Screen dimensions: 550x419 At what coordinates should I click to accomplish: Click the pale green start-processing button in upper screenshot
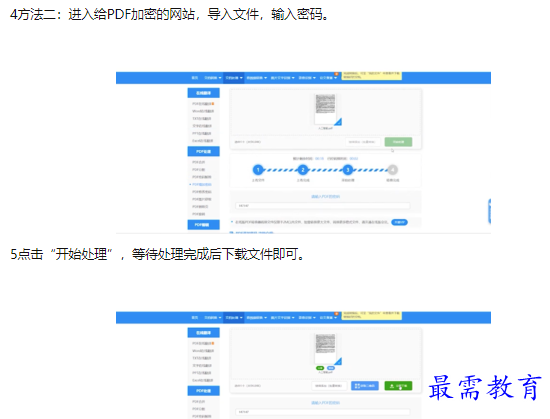pos(398,142)
